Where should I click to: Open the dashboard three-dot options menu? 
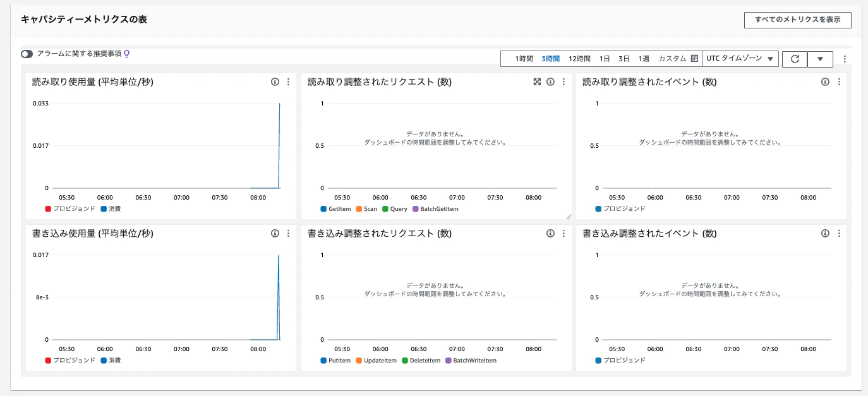click(845, 59)
